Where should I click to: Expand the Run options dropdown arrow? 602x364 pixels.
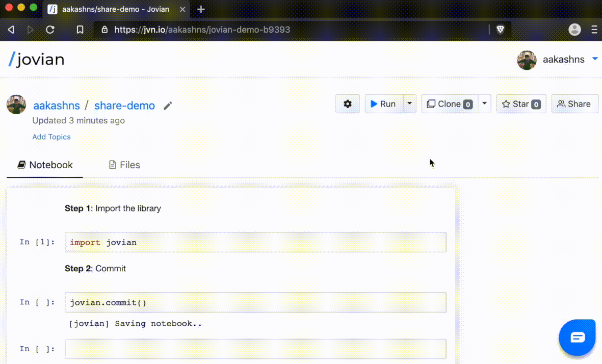[x=410, y=103]
